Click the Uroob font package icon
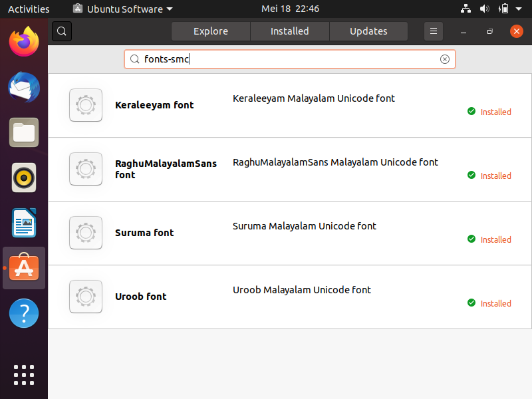The height and width of the screenshot is (399, 532). coord(86,297)
